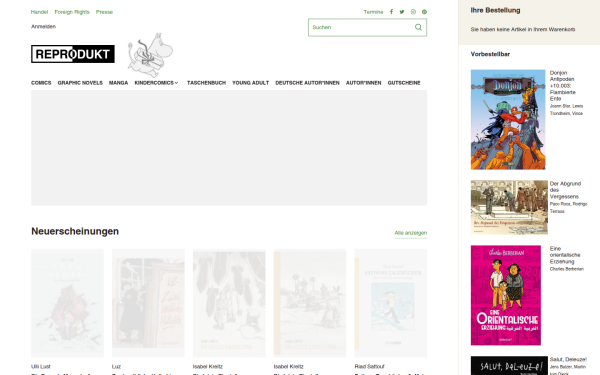Click the Vorbestellbar heading
The height and width of the screenshot is (375, 600).
coord(490,54)
